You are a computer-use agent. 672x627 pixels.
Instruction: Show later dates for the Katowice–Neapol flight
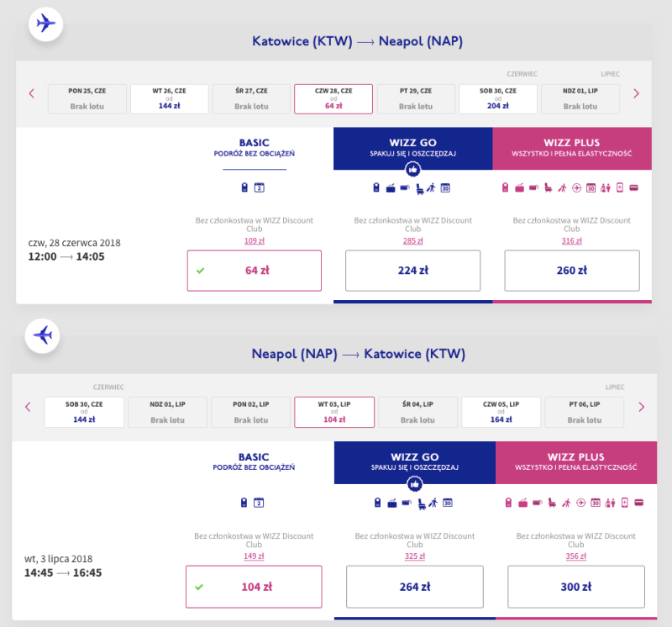(637, 93)
